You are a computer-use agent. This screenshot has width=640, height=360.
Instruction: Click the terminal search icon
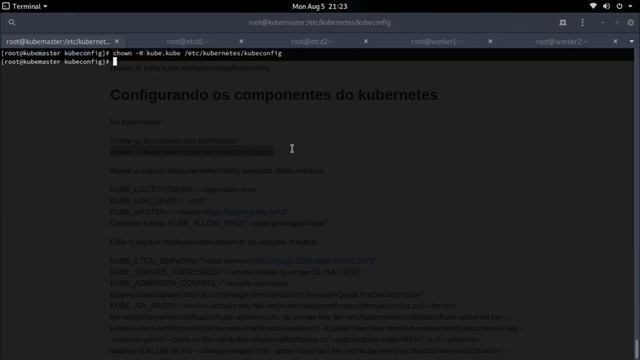pos(12,22)
